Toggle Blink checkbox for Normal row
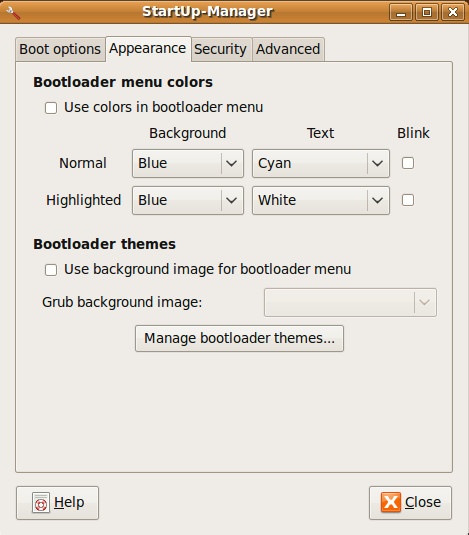Screen dimensions: 469x535 tap(408, 163)
